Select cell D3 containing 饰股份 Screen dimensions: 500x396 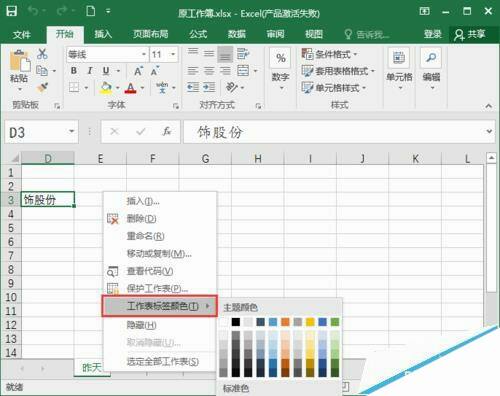click(x=48, y=200)
